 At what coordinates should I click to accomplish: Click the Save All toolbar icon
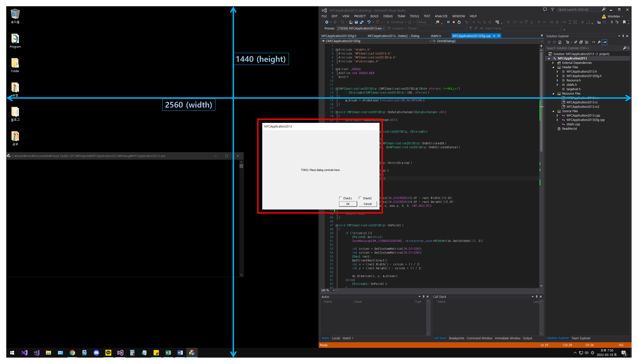coord(361,22)
